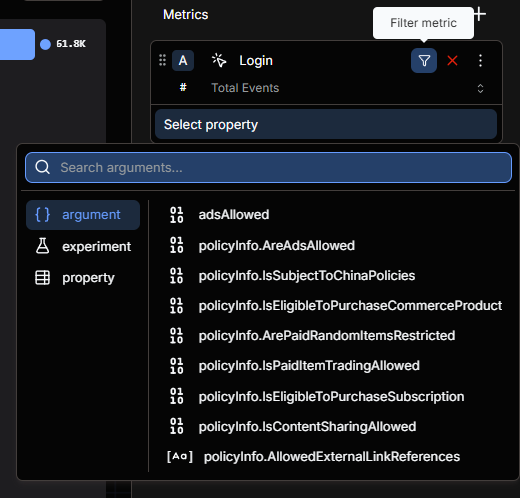Open the three-dot menu for Login metric

pyautogui.click(x=480, y=61)
